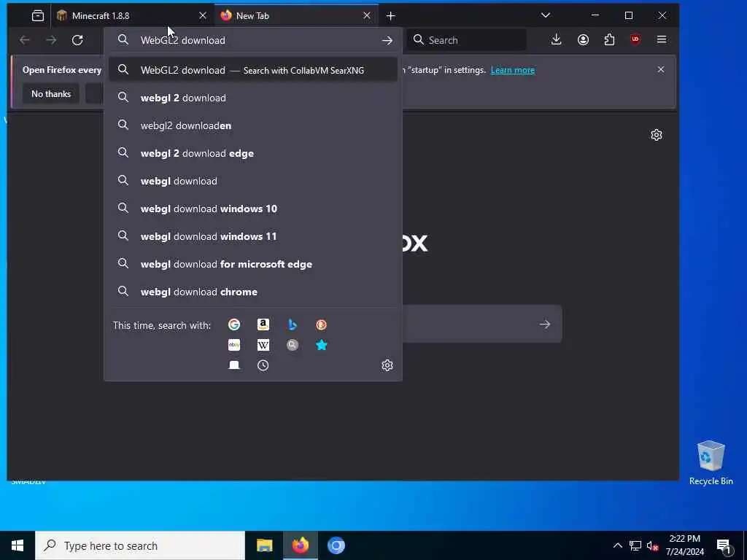This screenshot has height=560, width=747.
Task: Dismiss the Open Firefox notification bar
Action: [x=661, y=69]
